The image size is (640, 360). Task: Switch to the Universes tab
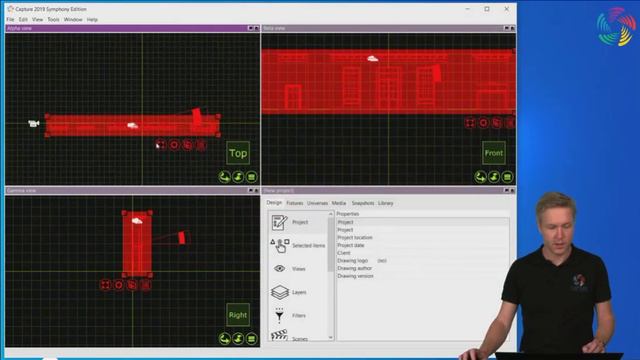(x=317, y=203)
